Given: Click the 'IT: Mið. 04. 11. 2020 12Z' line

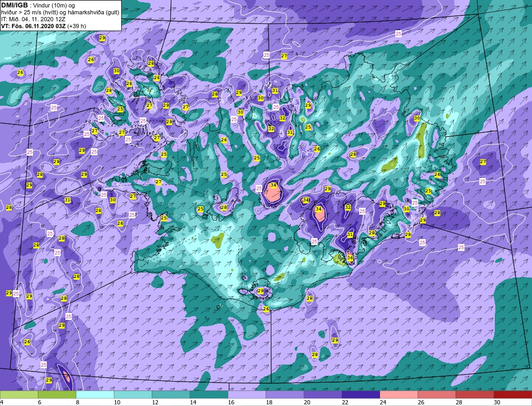Looking at the screenshot, I should (x=33, y=19).
